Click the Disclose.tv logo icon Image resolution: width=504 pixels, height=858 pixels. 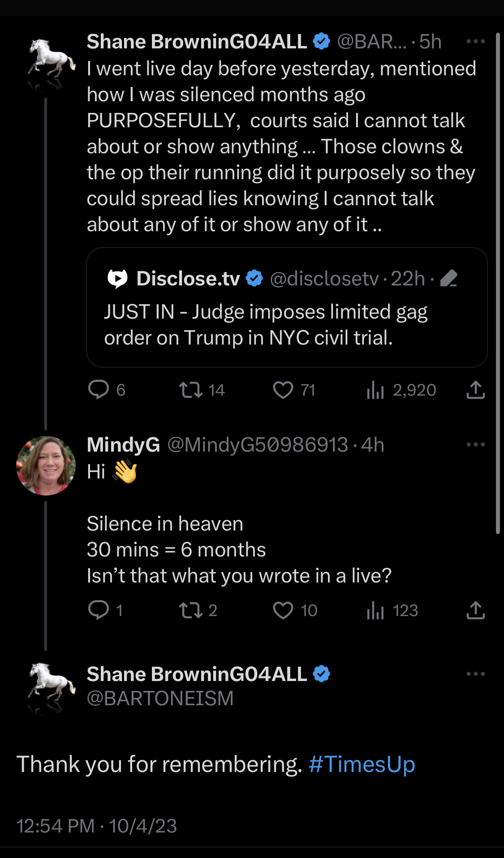tap(117, 279)
